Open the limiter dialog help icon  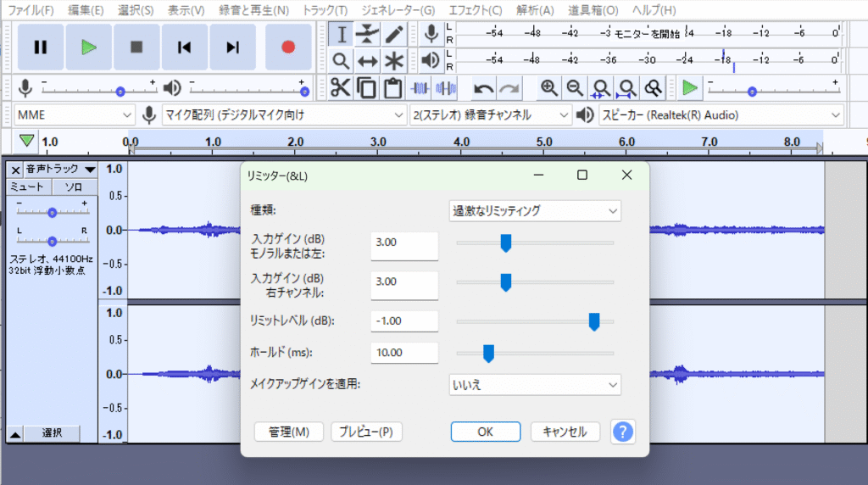[623, 432]
